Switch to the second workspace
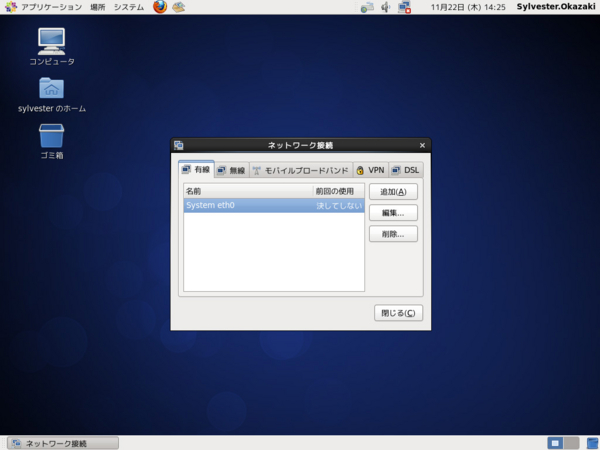The width and height of the screenshot is (600, 450). pyautogui.click(x=571, y=443)
